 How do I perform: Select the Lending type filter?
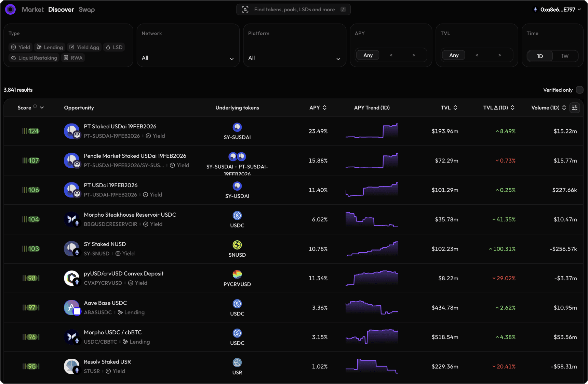pyautogui.click(x=50, y=47)
